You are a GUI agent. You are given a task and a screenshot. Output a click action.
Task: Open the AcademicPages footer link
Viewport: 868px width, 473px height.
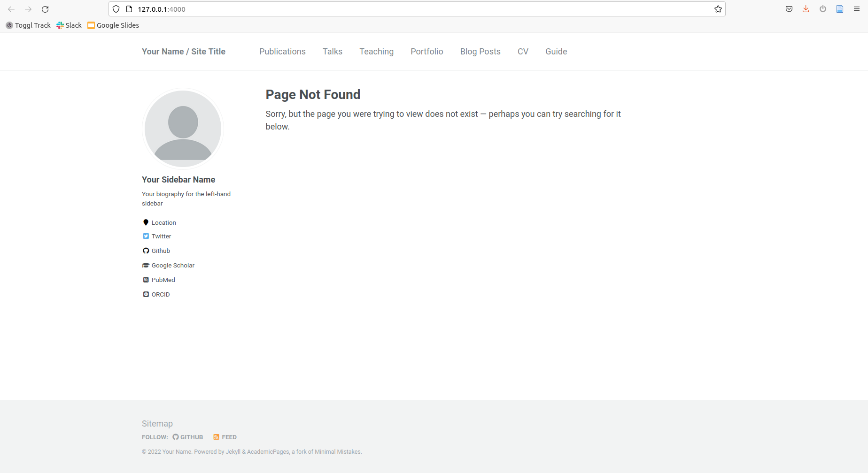click(x=268, y=452)
